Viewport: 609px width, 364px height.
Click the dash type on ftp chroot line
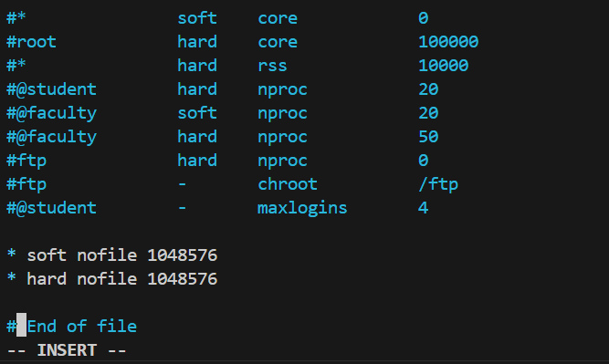[182, 184]
